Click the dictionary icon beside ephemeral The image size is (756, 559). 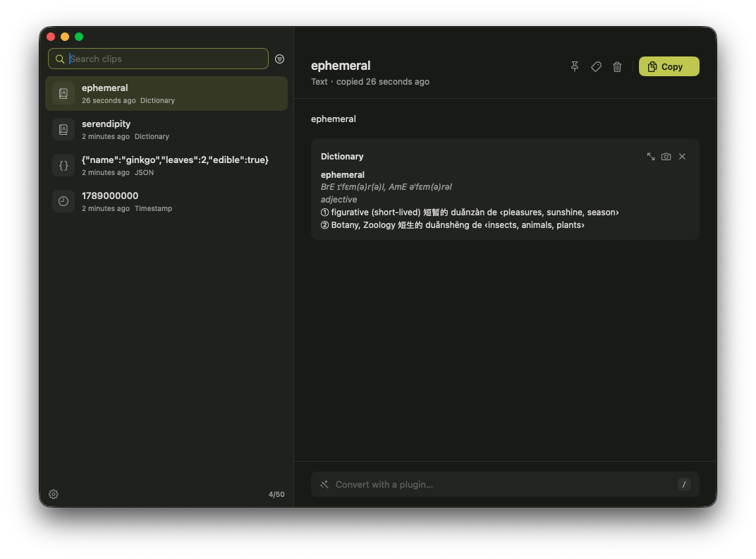pyautogui.click(x=63, y=94)
